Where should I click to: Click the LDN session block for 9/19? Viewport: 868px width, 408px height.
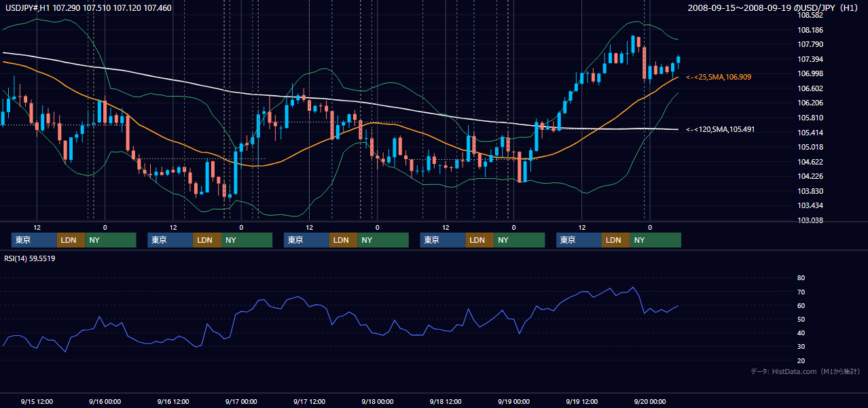click(x=615, y=240)
